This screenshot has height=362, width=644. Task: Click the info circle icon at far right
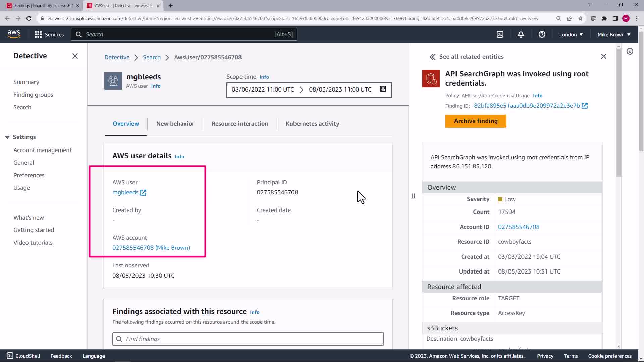point(630,51)
